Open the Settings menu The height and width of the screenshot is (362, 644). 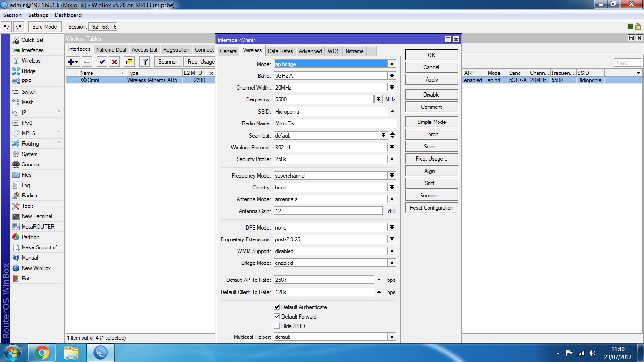tap(38, 15)
